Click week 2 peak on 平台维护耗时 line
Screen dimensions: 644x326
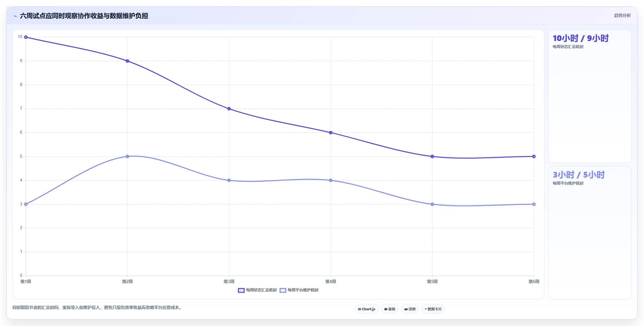(x=127, y=156)
